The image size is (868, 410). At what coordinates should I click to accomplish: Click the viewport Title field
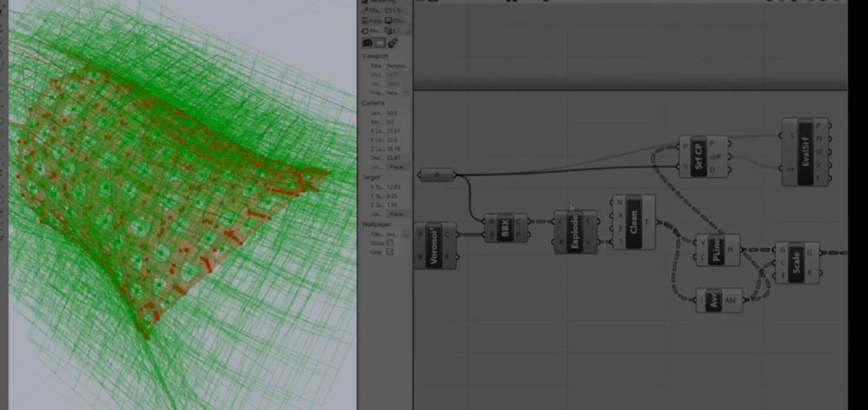click(x=398, y=65)
